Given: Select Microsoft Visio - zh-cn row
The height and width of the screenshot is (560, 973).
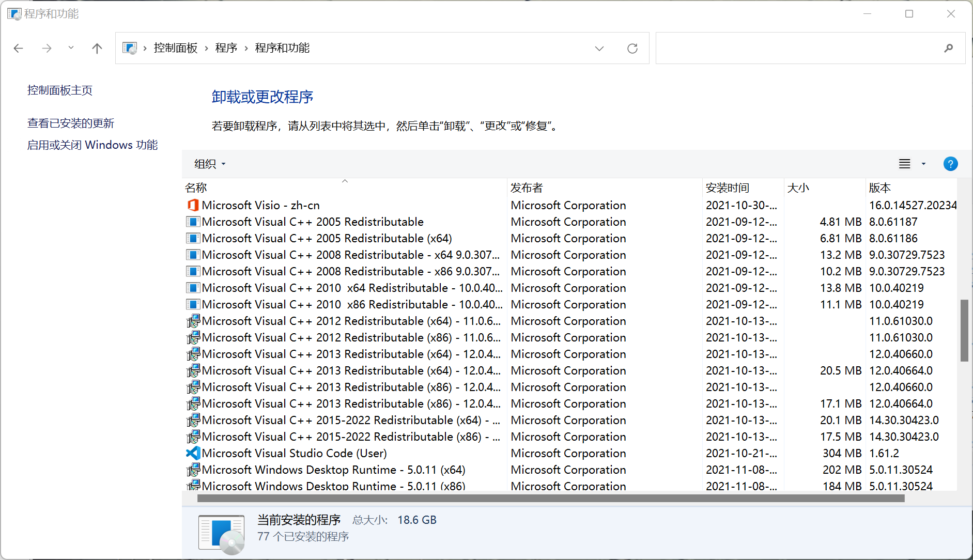Looking at the screenshot, I should coord(569,205).
